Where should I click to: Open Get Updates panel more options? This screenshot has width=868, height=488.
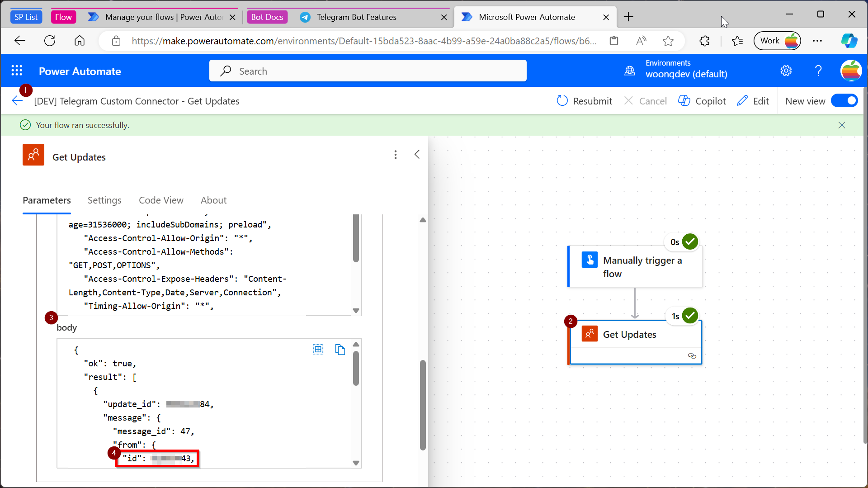click(396, 155)
